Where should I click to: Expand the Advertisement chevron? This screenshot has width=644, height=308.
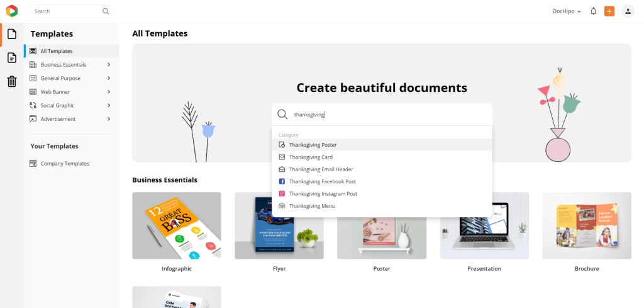(x=109, y=119)
